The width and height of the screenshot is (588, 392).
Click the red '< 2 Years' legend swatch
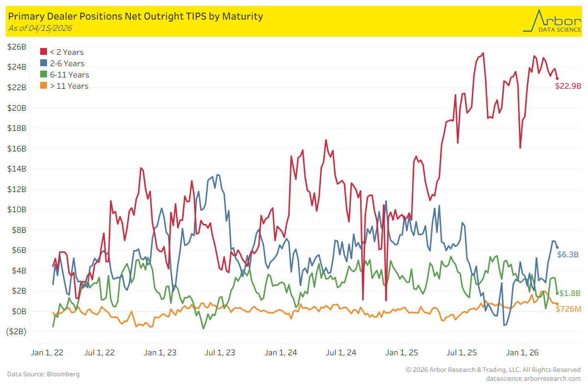tap(44, 52)
